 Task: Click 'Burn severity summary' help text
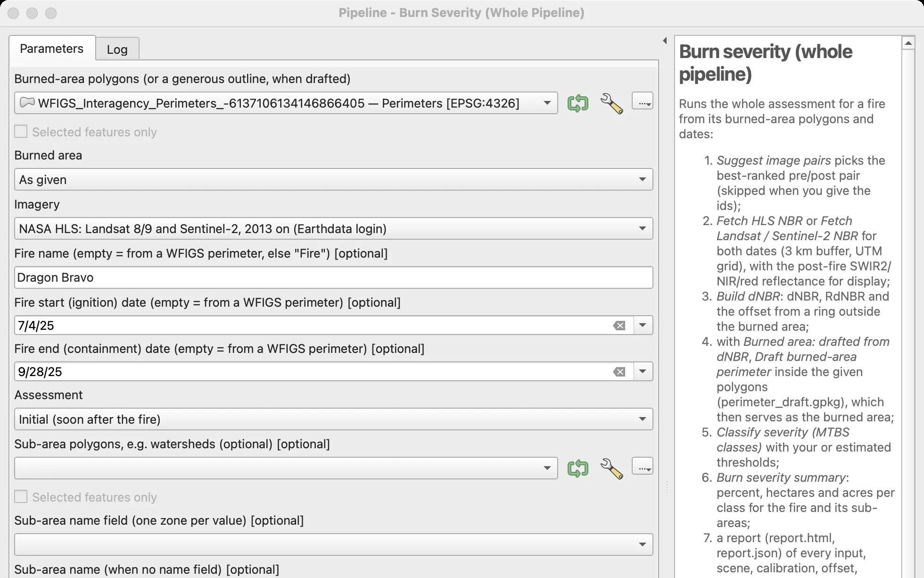tap(781, 477)
